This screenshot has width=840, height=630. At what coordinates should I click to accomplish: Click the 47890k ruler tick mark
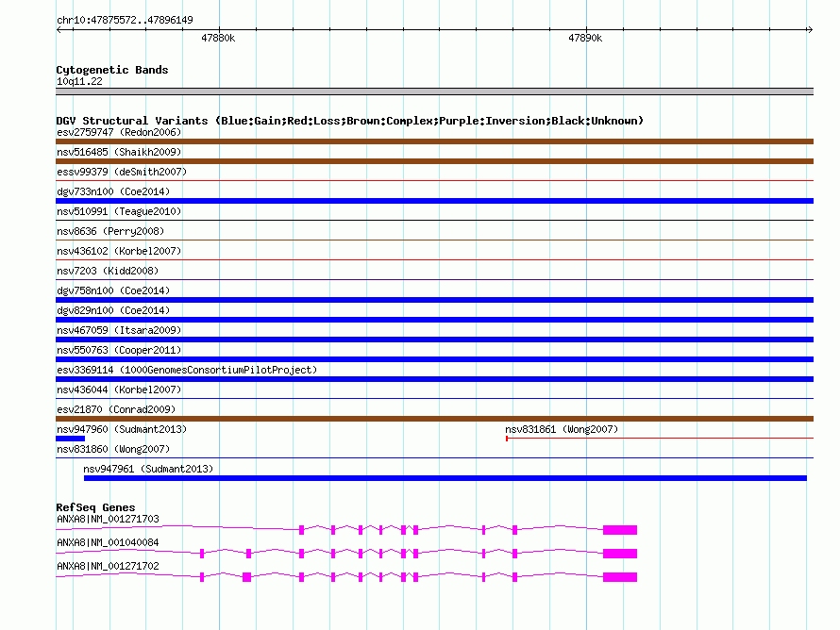pyautogui.click(x=587, y=30)
